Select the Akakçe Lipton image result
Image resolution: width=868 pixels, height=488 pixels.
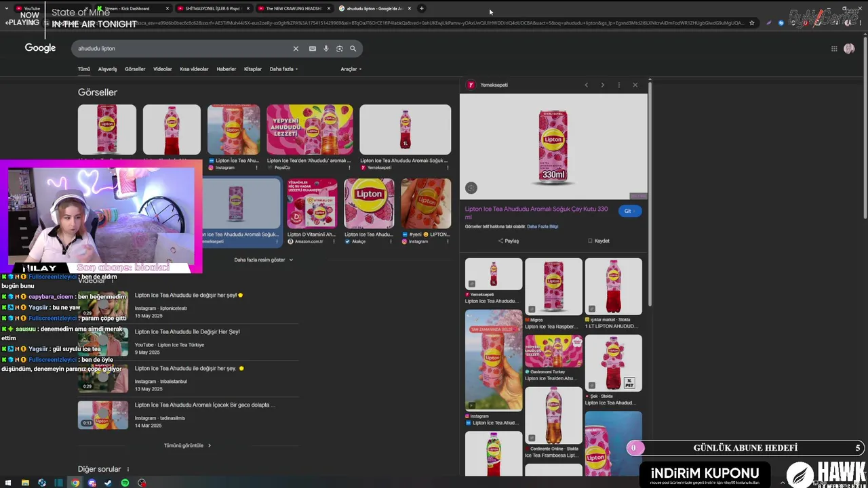pyautogui.click(x=369, y=203)
